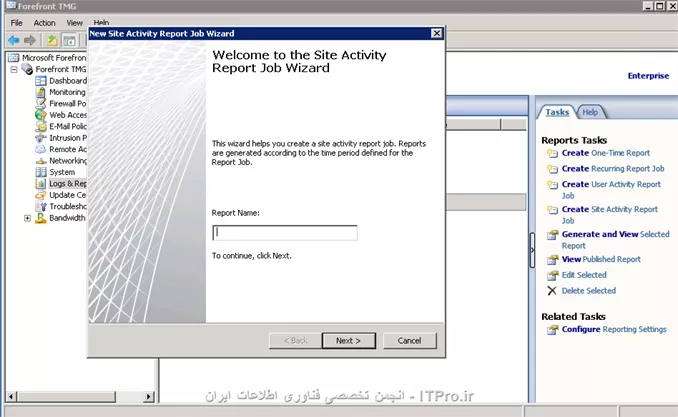Click Create User Activity Report Job icon

(552, 185)
